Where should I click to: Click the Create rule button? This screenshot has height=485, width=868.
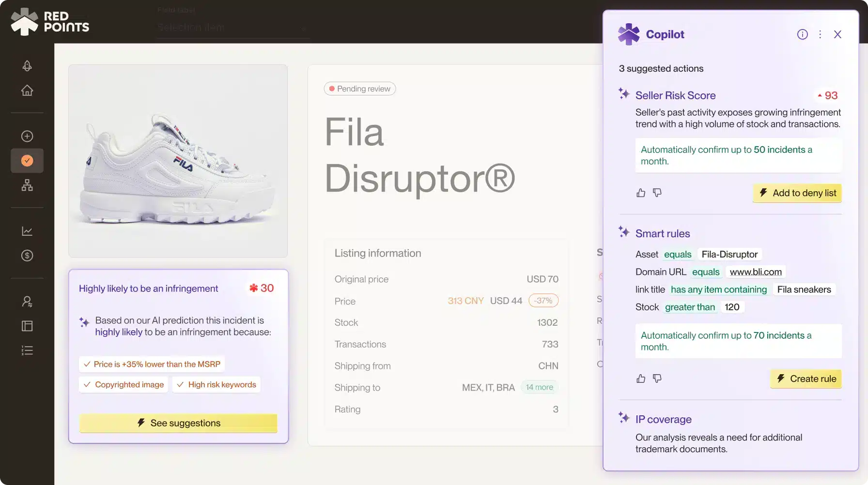(806, 379)
